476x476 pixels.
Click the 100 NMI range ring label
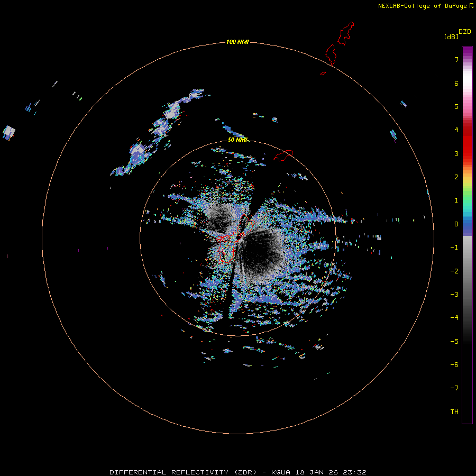click(237, 42)
